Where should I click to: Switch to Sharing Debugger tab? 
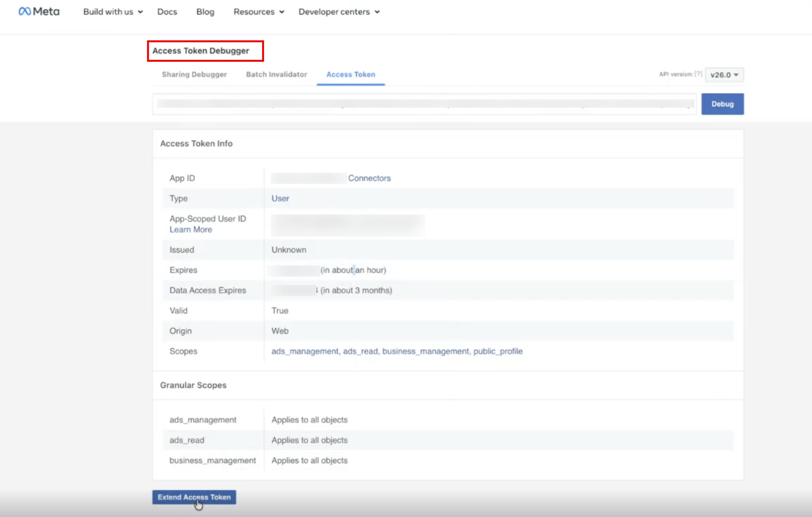click(x=194, y=74)
